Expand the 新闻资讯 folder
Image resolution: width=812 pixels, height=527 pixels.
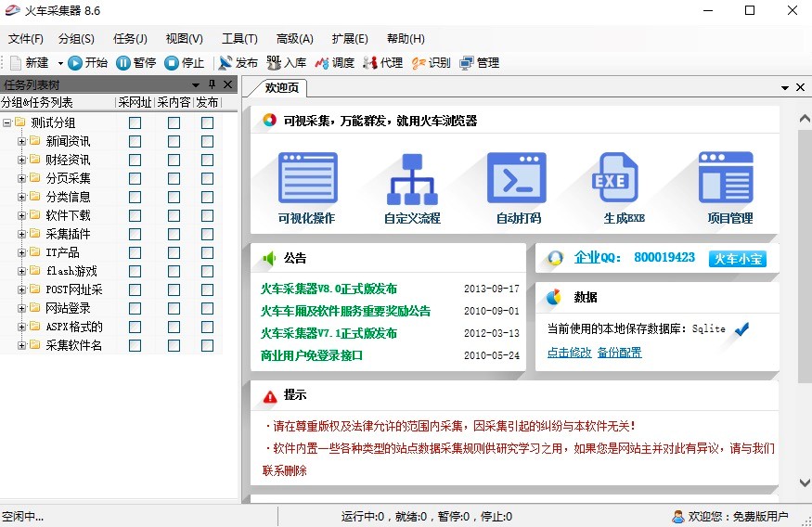[21, 141]
